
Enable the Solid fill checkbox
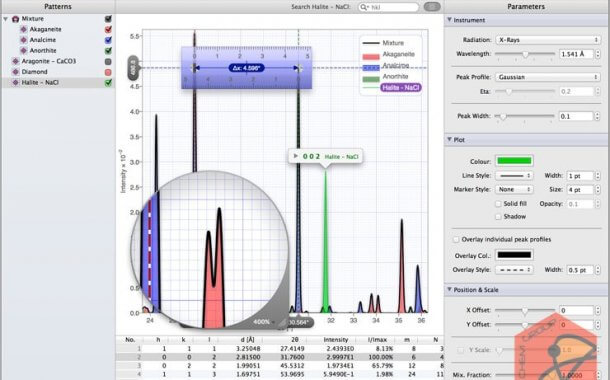(x=498, y=204)
